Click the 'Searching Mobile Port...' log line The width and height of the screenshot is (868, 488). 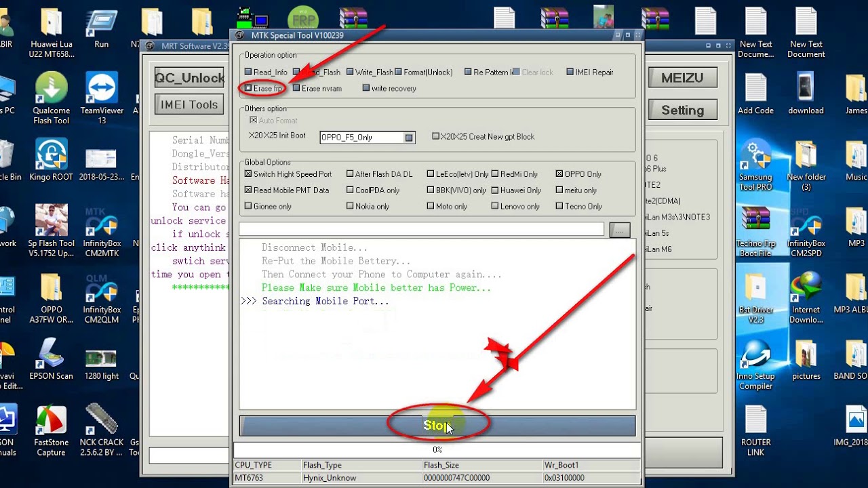[325, 301]
